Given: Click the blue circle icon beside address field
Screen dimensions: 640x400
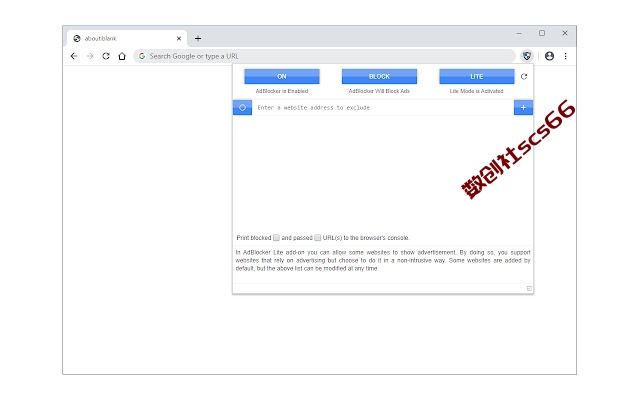Looking at the screenshot, I should (242, 108).
